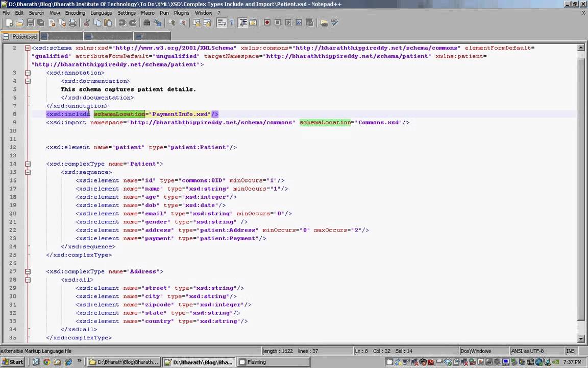Run macro multiple times icon

(x=299, y=23)
